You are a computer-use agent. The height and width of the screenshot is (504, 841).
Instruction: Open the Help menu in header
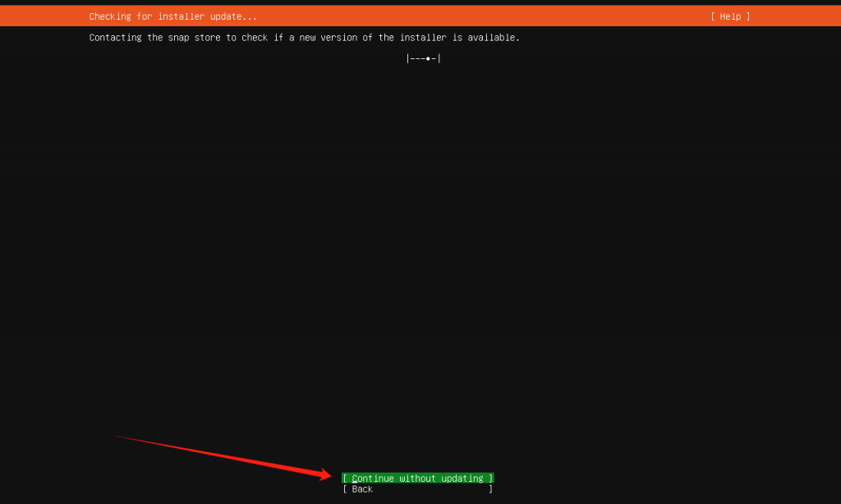coord(730,16)
